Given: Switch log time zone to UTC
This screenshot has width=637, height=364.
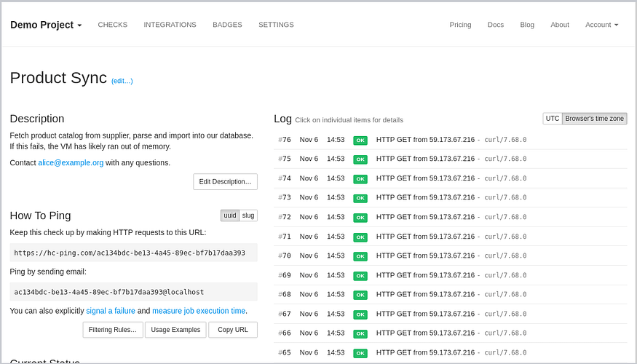Looking at the screenshot, I should pos(553,119).
